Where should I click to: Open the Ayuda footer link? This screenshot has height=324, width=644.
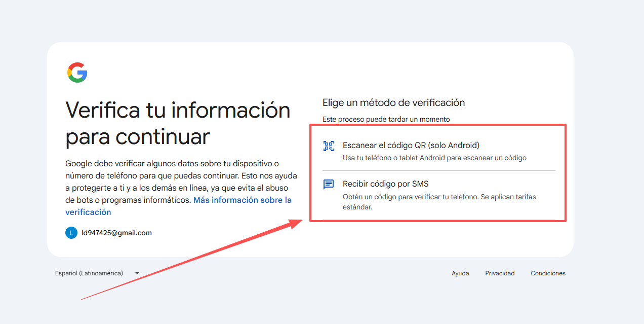pyautogui.click(x=460, y=273)
